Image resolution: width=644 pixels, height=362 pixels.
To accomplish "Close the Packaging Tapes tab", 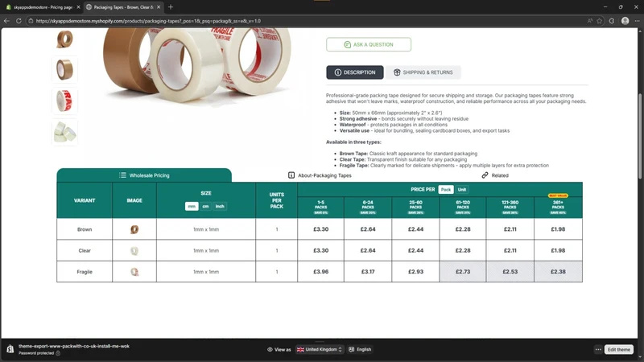I will click(159, 7).
